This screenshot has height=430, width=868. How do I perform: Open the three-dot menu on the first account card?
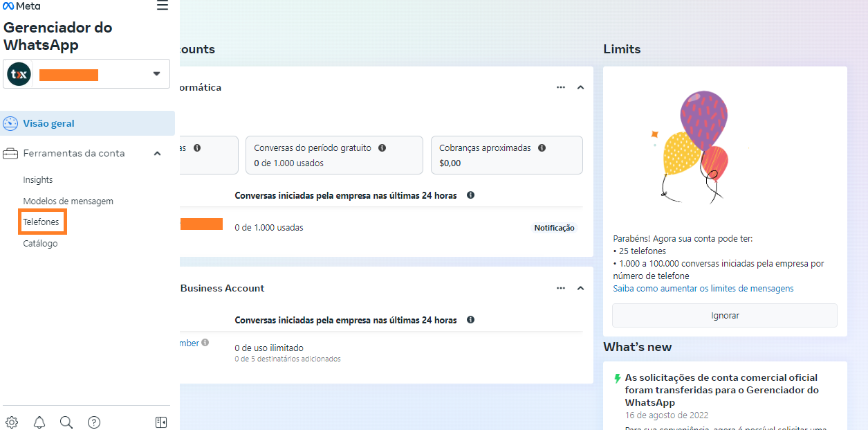(561, 87)
